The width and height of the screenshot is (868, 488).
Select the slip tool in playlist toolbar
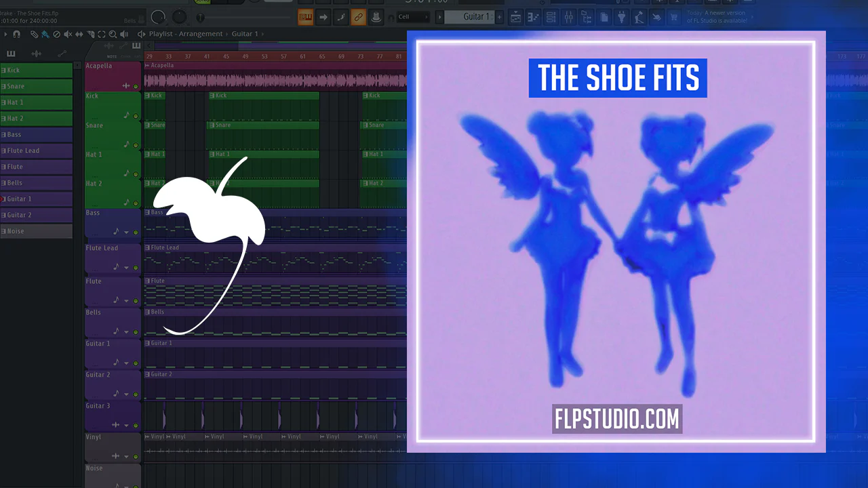click(79, 34)
